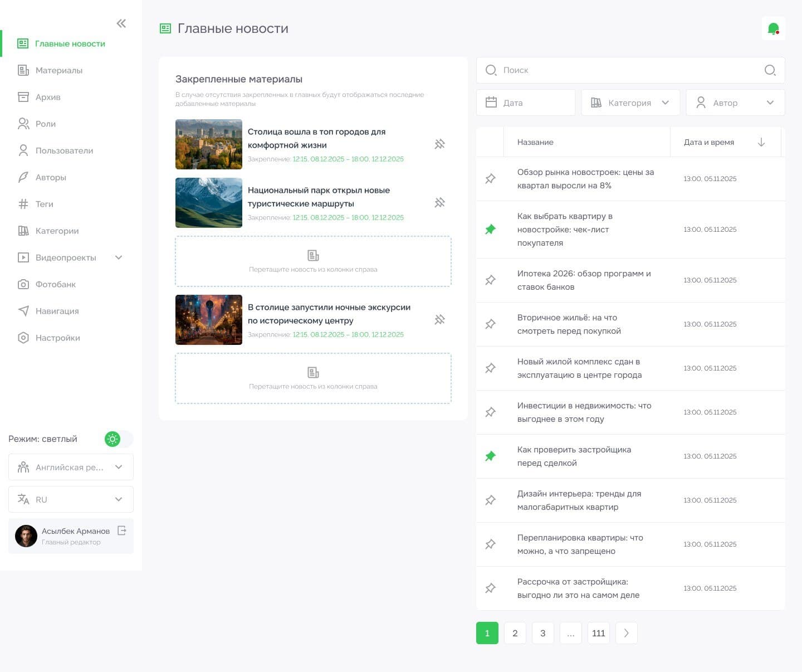Click the Теги hash icon
This screenshot has width=802, height=672.
click(23, 204)
